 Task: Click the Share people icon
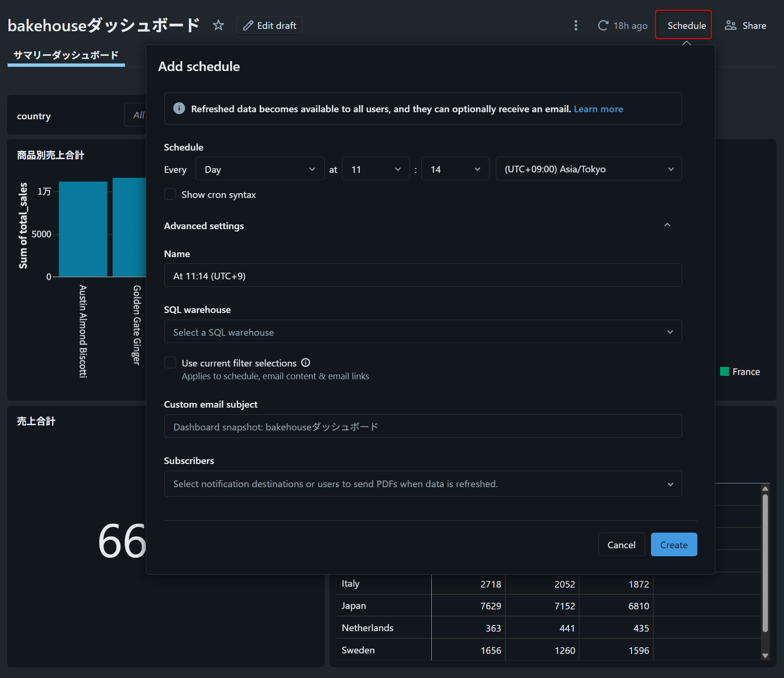click(x=731, y=26)
